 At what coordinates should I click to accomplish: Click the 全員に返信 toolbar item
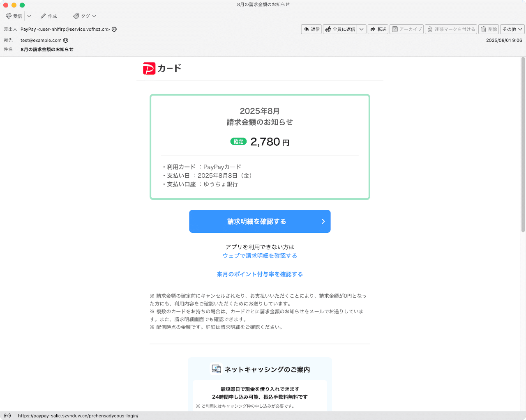coord(341,29)
